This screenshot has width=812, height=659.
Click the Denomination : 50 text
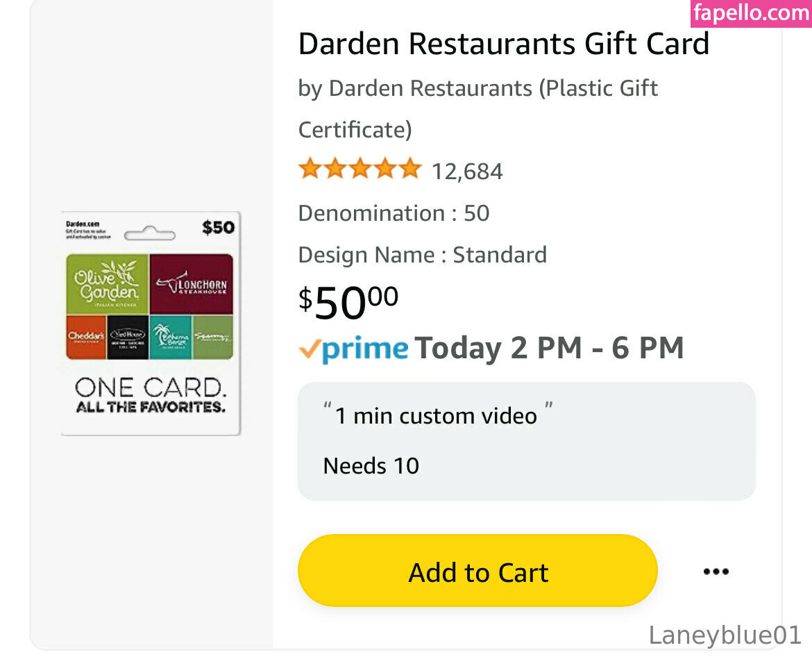(x=394, y=213)
